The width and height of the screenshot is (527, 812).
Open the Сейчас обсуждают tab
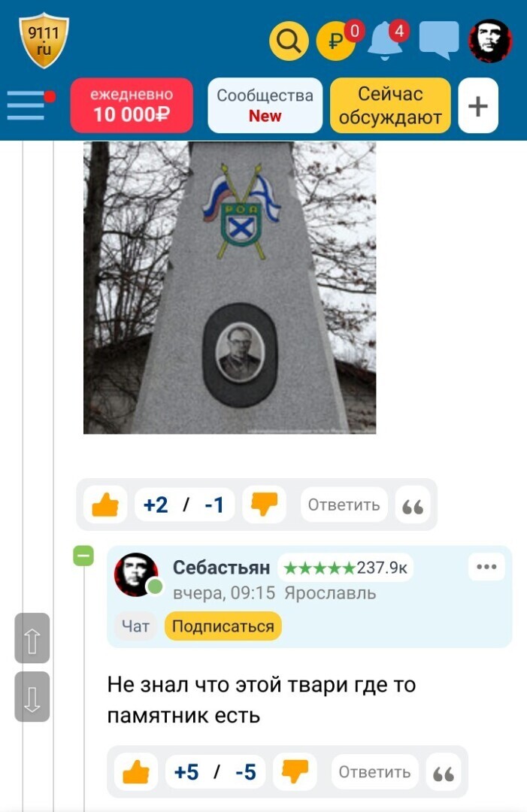pyautogui.click(x=390, y=106)
